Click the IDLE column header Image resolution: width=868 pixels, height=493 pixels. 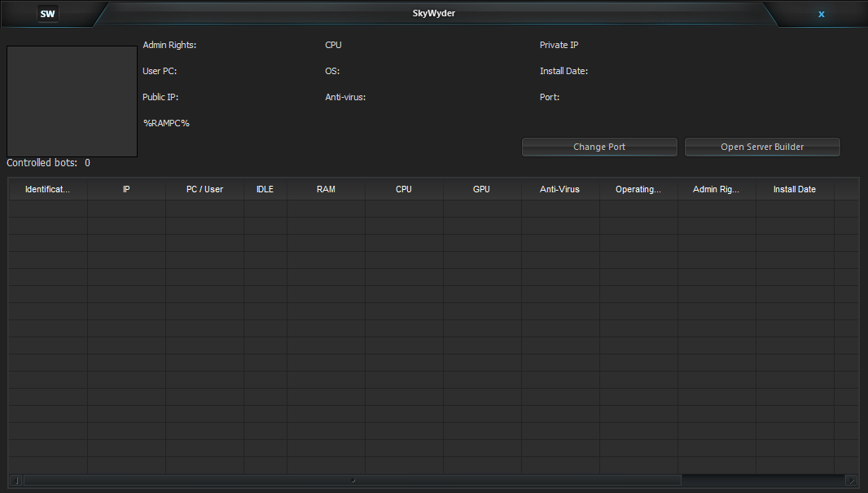point(265,189)
